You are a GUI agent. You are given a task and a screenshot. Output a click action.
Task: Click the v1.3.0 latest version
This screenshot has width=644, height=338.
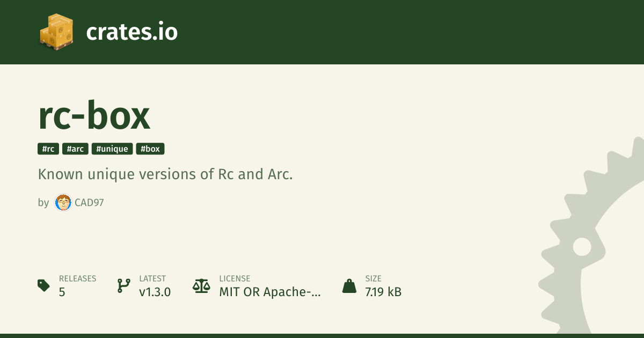click(155, 292)
